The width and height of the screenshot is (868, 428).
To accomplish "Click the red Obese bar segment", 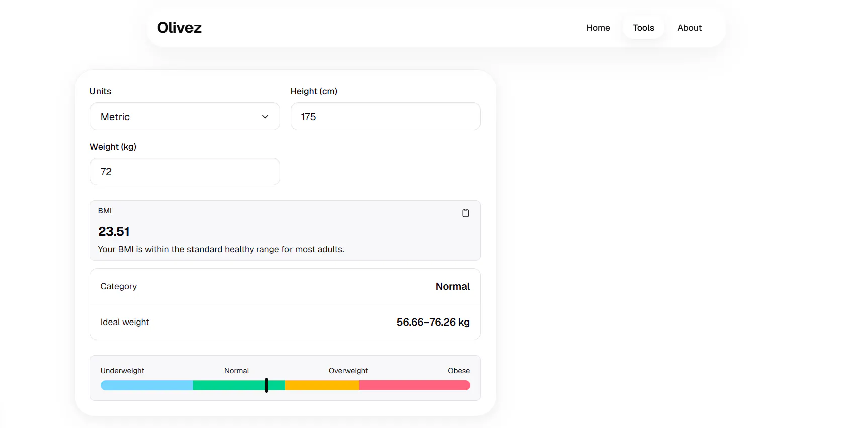I will pyautogui.click(x=415, y=385).
